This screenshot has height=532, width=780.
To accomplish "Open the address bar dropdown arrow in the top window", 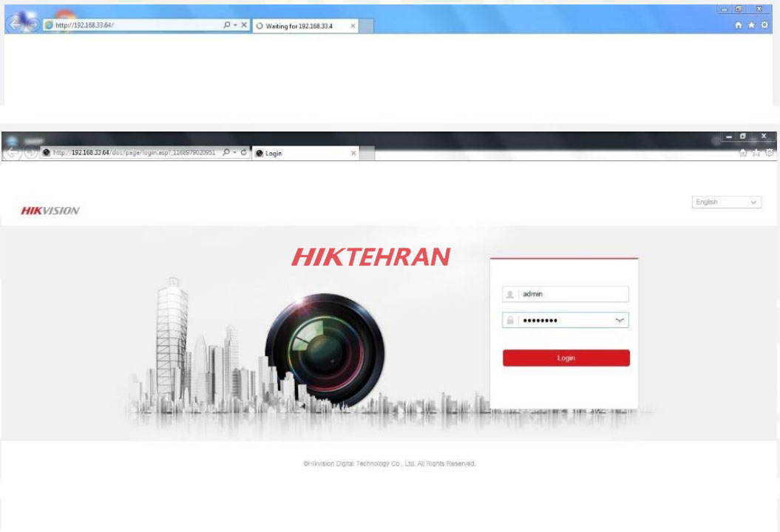I will coord(235,25).
